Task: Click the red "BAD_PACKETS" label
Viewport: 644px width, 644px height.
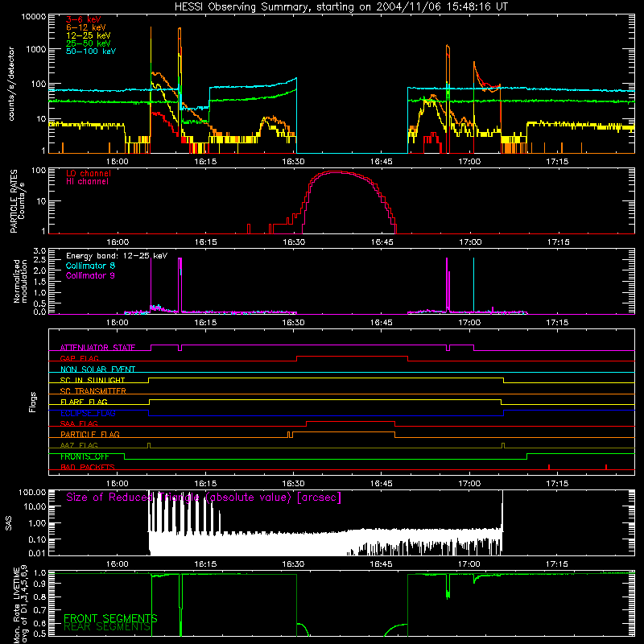Action: pos(88,467)
